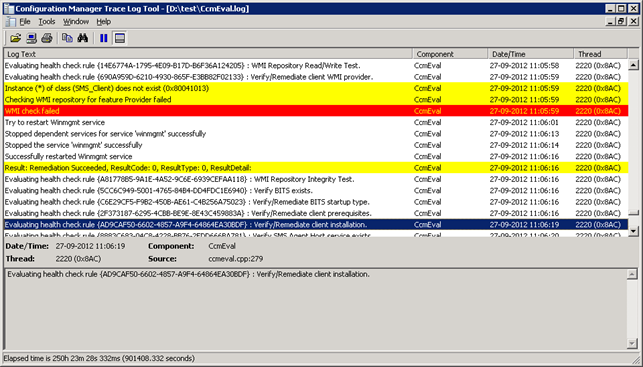This screenshot has width=643, height=367.
Task: Click the 27-09-2012 11:06:01 date/time cell
Action: 524,122
